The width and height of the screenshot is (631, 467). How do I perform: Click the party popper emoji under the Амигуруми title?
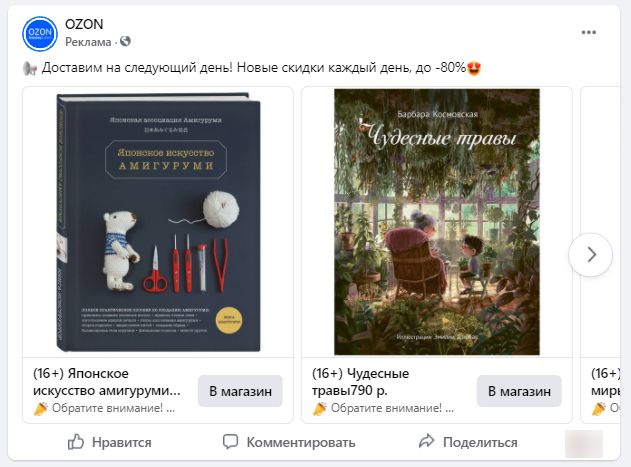click(40, 409)
